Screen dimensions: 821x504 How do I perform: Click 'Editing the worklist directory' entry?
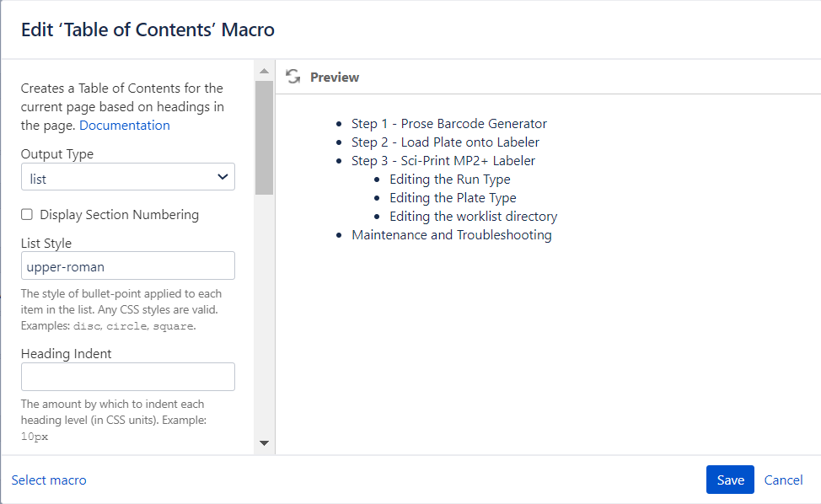[x=473, y=216]
